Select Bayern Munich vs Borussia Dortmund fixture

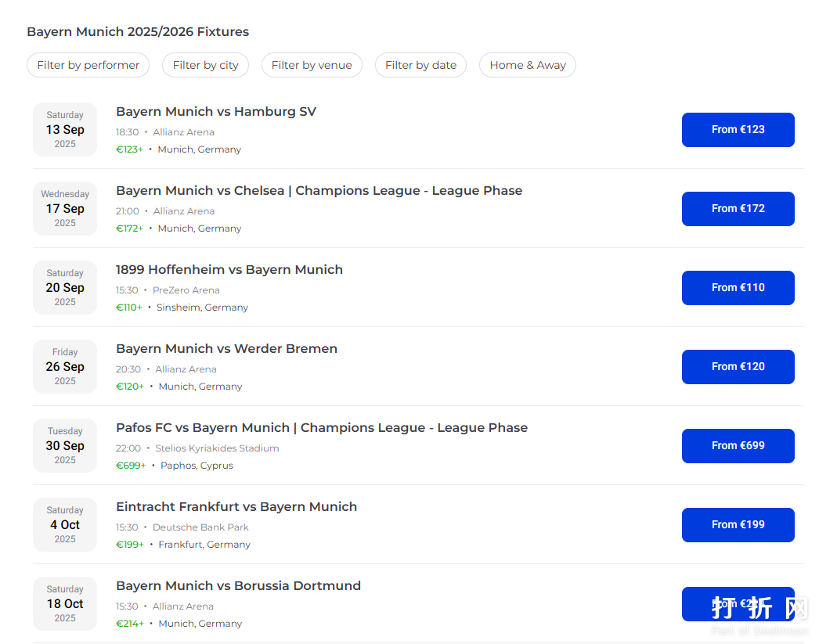[x=238, y=586]
